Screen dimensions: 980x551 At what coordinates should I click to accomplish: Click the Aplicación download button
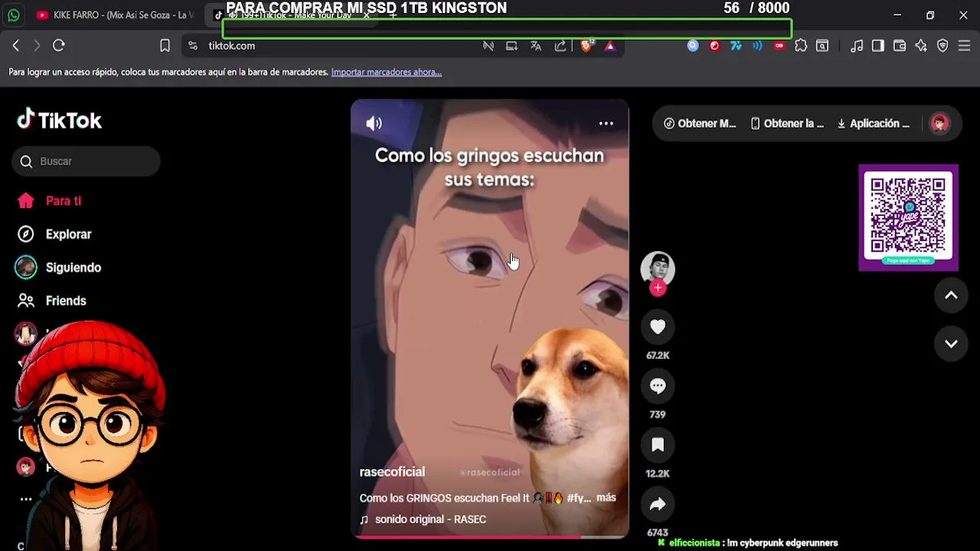click(x=874, y=123)
